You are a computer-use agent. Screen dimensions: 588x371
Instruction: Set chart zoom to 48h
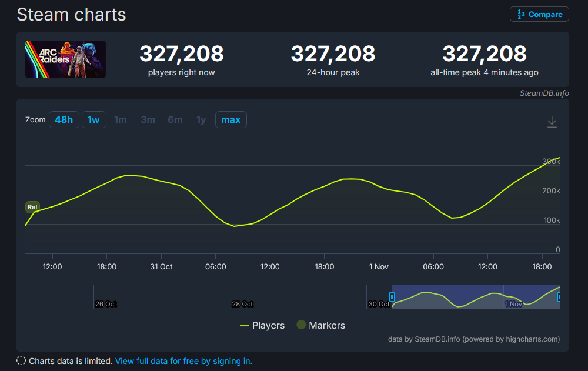point(64,120)
